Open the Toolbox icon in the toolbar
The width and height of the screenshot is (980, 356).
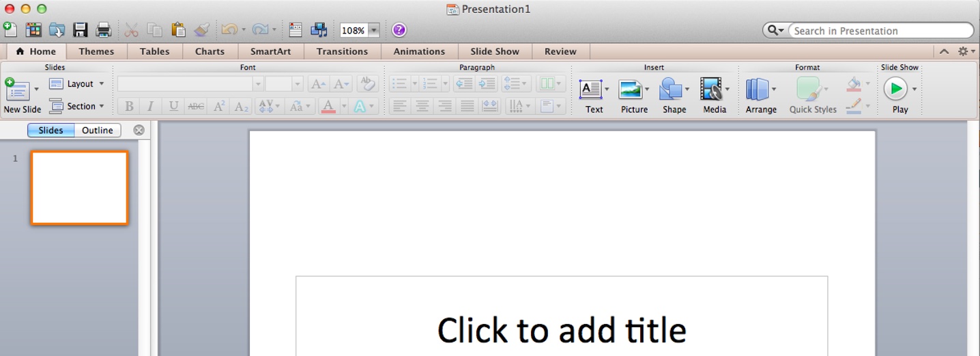pyautogui.click(x=296, y=30)
